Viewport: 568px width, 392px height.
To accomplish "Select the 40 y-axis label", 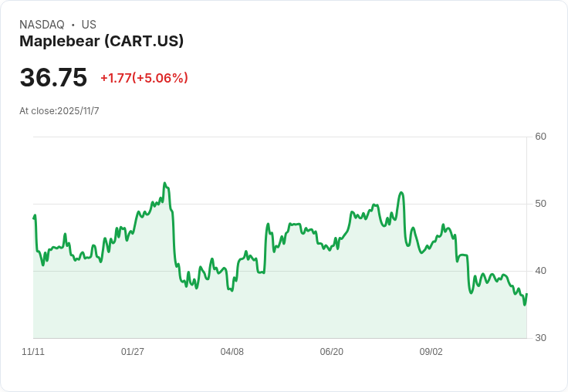I will (x=540, y=271).
